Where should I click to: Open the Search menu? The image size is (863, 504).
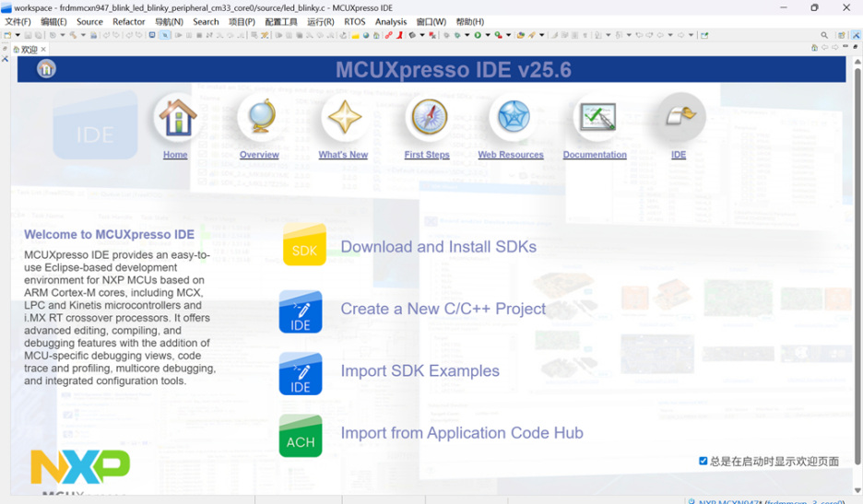click(x=206, y=21)
